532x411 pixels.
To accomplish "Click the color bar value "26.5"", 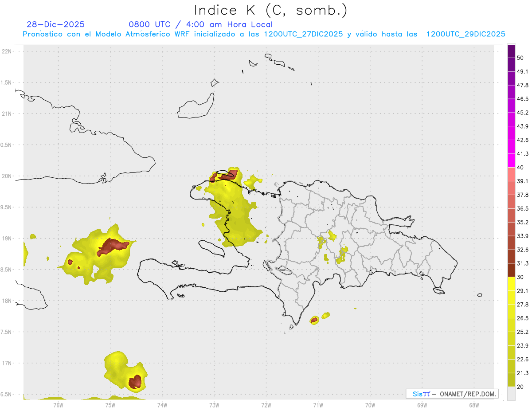I will click(x=523, y=318).
